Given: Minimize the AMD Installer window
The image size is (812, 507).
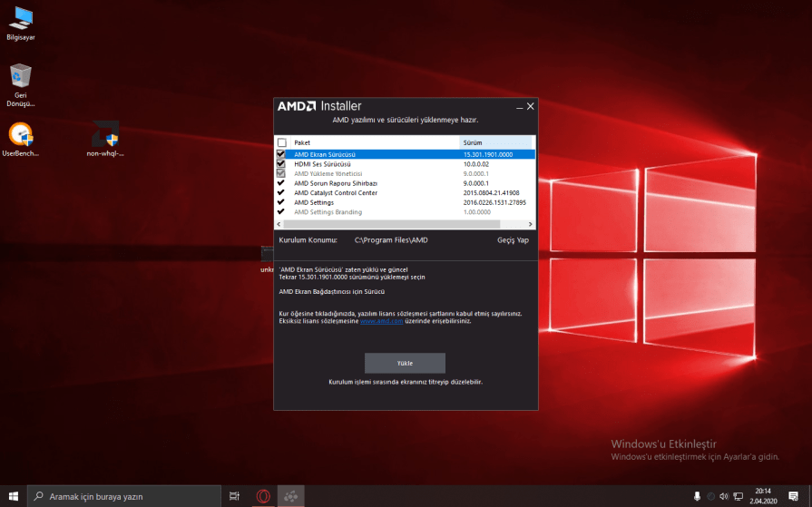Looking at the screenshot, I should coord(519,107).
